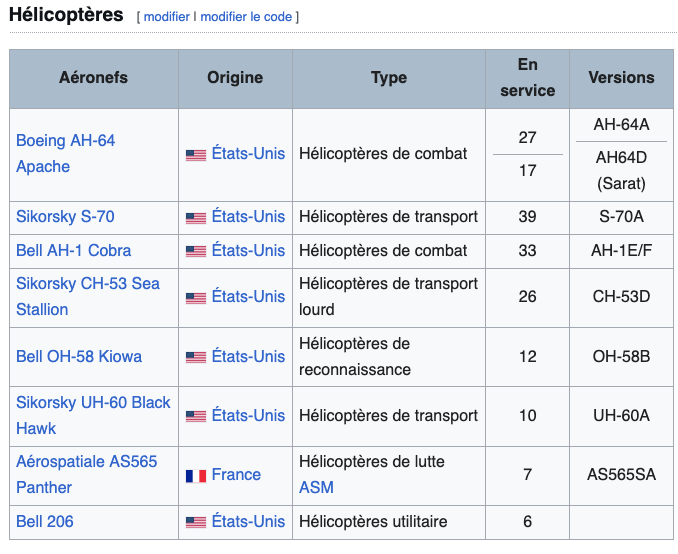
Task: Click 'Hélicoptères de reconnaissance' cell
Action: click(x=389, y=357)
